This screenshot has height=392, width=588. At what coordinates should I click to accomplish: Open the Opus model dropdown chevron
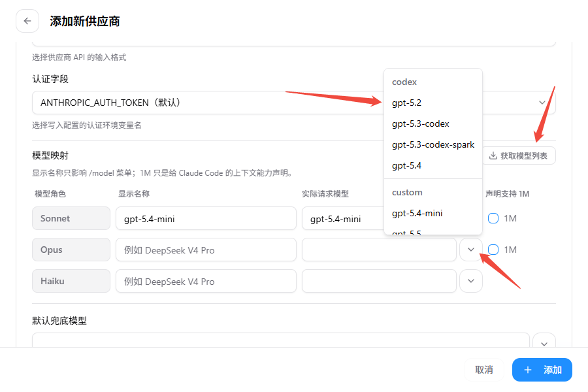point(471,250)
